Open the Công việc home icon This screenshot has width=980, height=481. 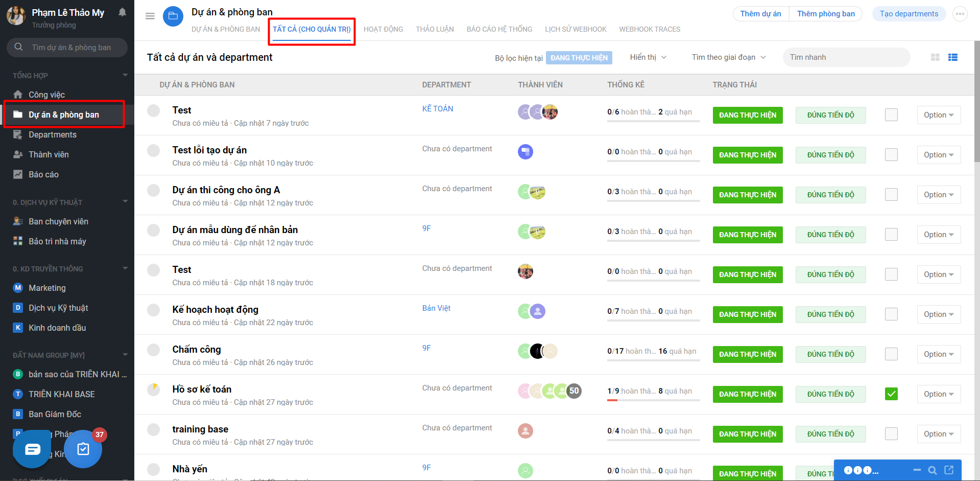tap(18, 95)
